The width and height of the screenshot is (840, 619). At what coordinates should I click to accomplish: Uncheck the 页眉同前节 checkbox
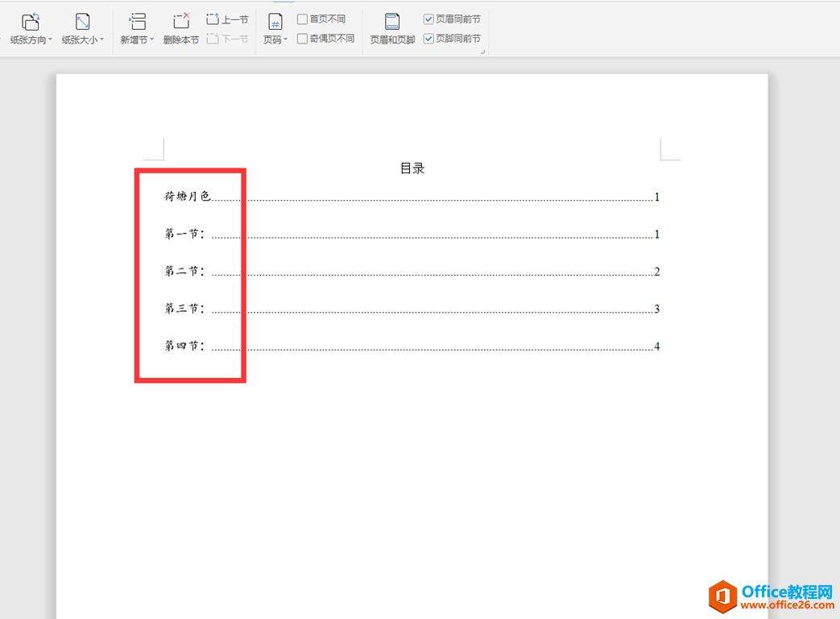pyautogui.click(x=428, y=19)
